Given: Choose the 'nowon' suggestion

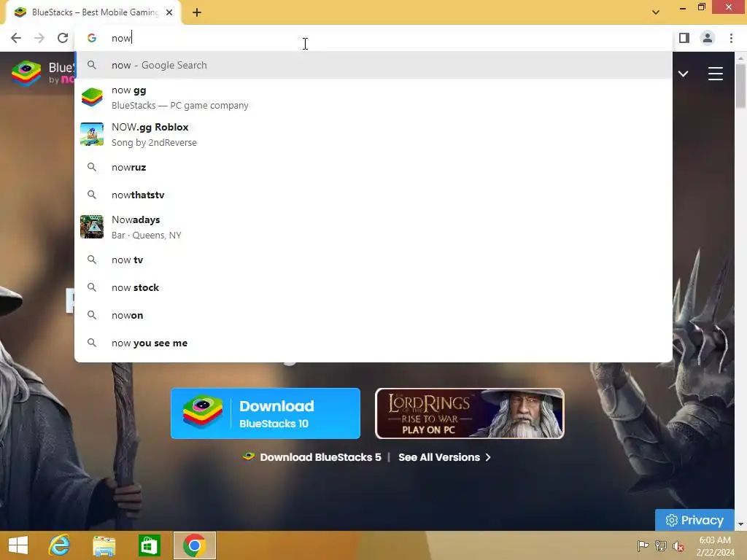Looking at the screenshot, I should click(373, 315).
